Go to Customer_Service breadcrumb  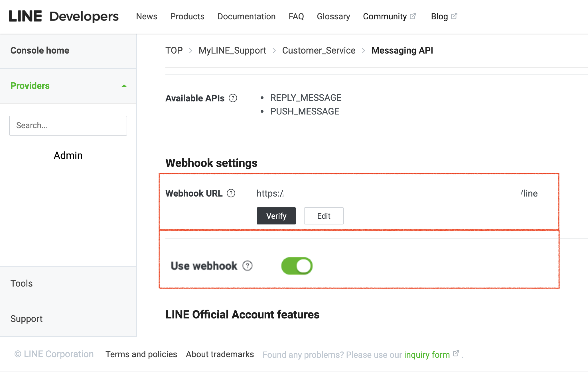(319, 50)
